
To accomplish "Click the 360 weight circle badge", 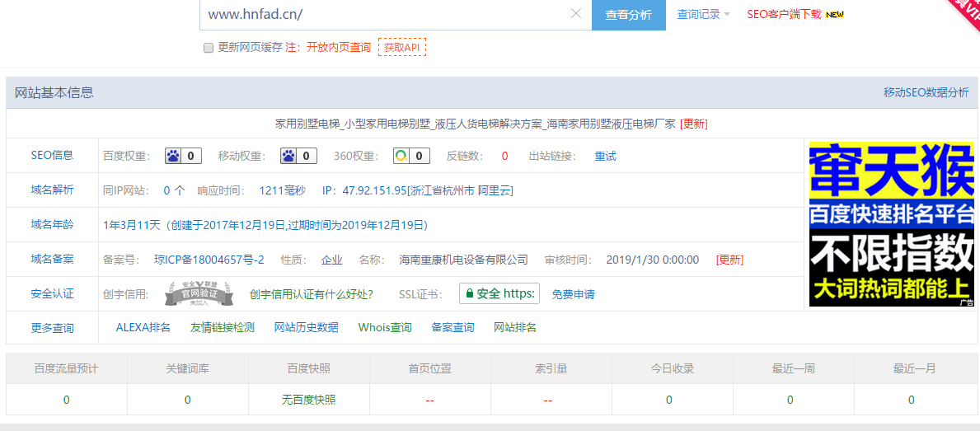I will tap(411, 156).
